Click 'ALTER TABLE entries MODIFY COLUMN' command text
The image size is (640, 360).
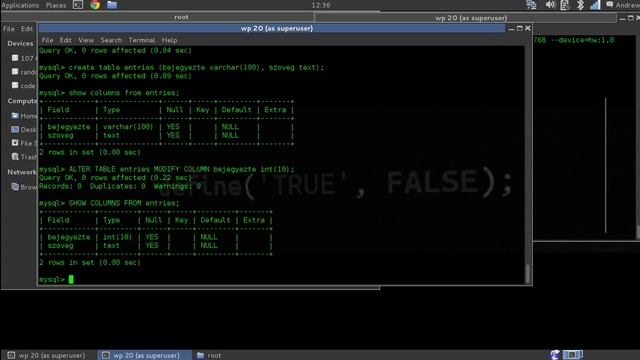coord(139,169)
